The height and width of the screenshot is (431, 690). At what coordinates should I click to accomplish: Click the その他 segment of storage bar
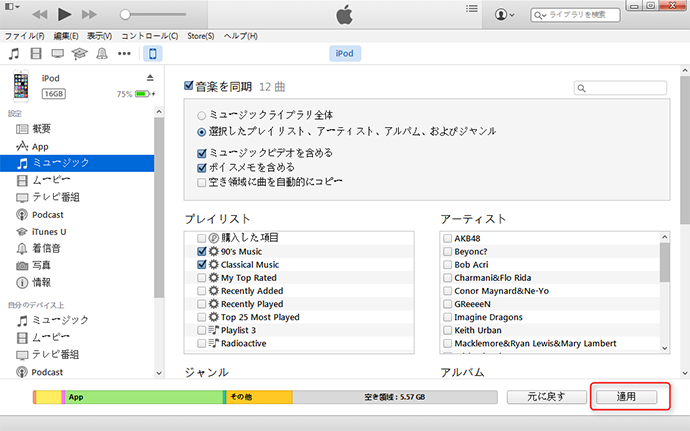click(x=259, y=397)
